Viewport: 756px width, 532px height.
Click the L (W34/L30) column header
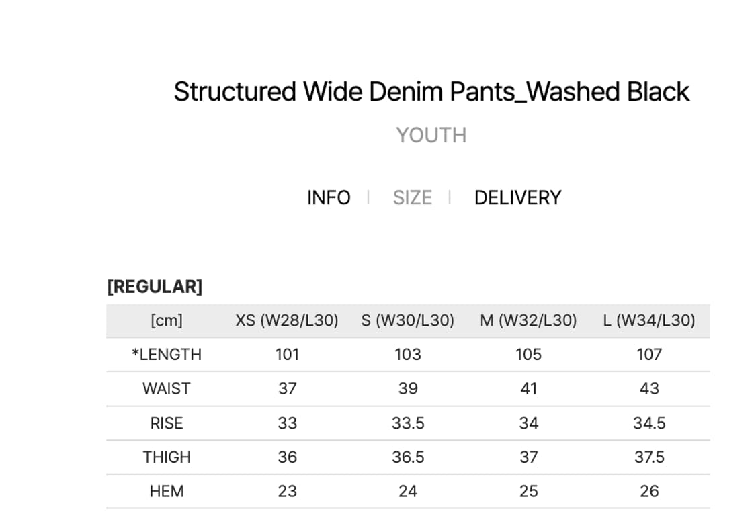pos(649,320)
